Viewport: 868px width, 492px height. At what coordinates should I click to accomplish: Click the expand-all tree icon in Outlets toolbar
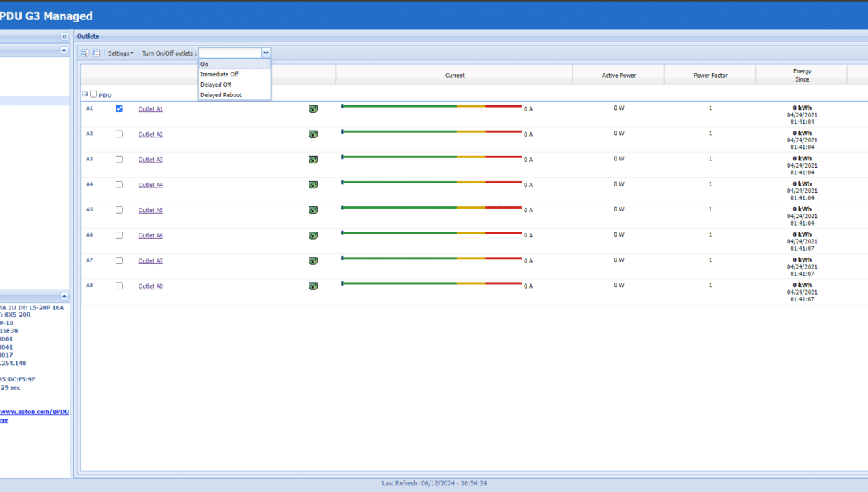85,53
